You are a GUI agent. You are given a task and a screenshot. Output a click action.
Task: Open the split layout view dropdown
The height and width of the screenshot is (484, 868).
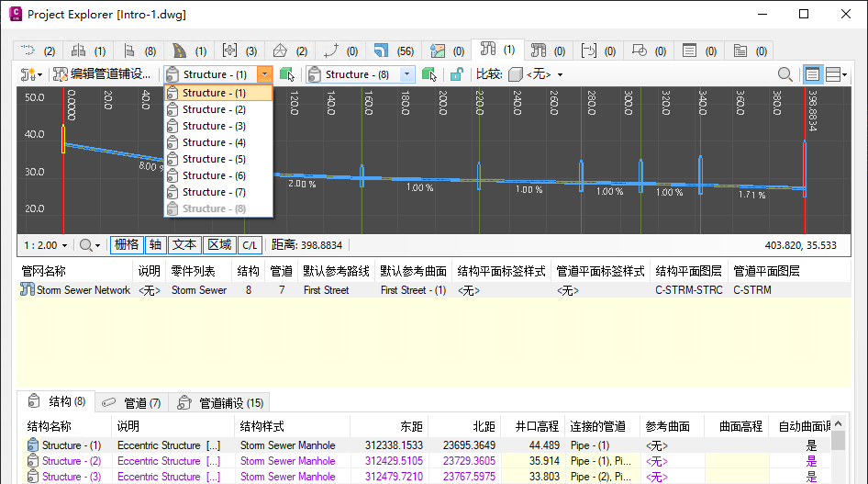click(837, 74)
